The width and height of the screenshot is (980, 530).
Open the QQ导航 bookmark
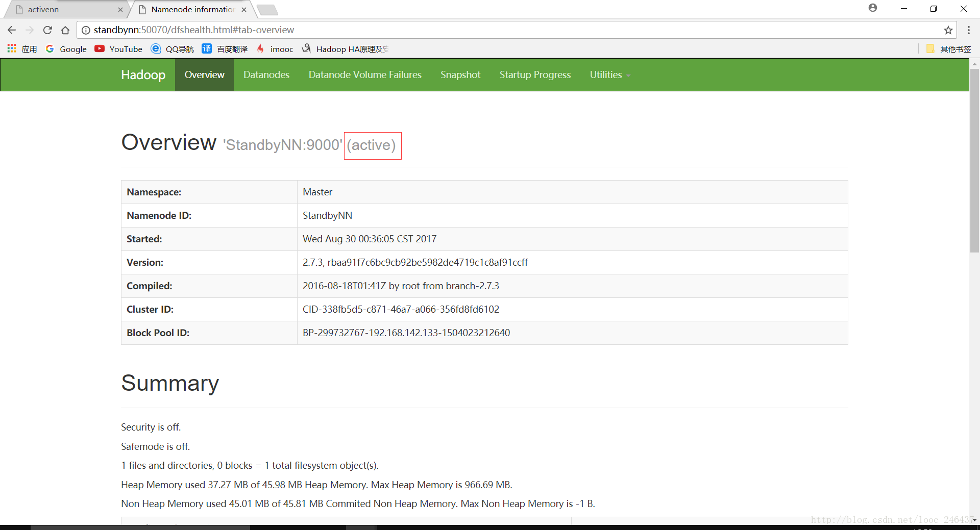click(x=173, y=49)
